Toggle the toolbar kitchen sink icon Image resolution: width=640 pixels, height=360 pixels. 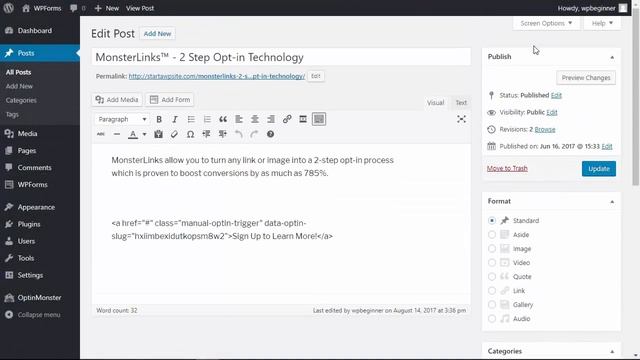click(x=319, y=119)
